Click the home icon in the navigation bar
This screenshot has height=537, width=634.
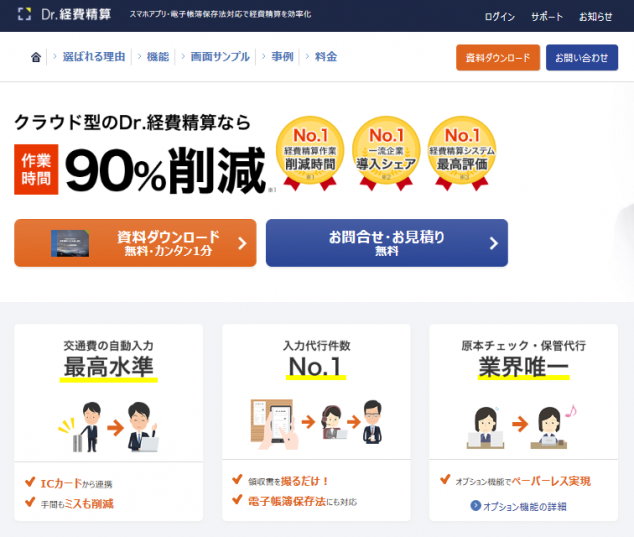tap(36, 57)
